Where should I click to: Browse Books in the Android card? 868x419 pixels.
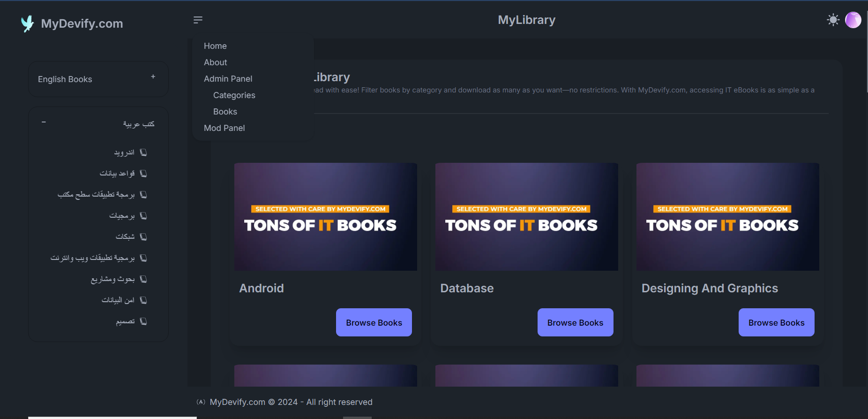pyautogui.click(x=374, y=322)
